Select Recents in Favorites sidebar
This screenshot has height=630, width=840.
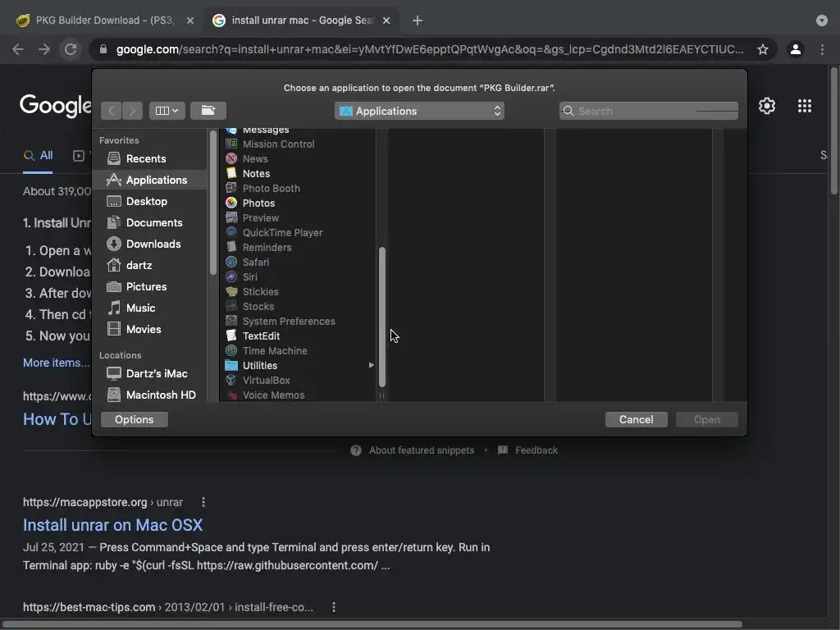tap(149, 158)
